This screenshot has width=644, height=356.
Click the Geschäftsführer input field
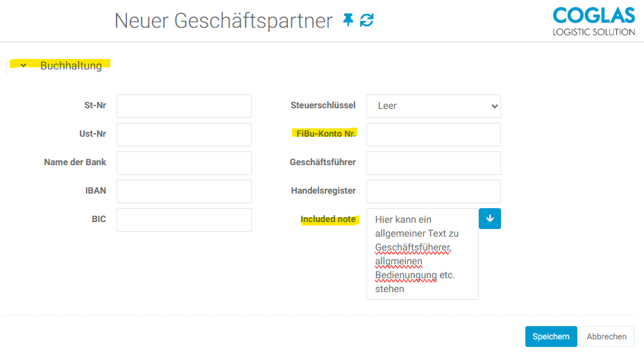[x=433, y=162]
